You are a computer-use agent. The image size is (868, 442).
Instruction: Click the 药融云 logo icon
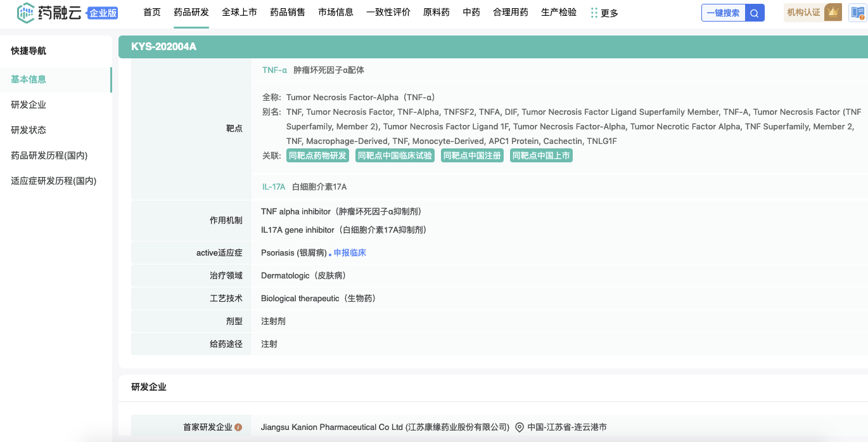click(x=26, y=13)
